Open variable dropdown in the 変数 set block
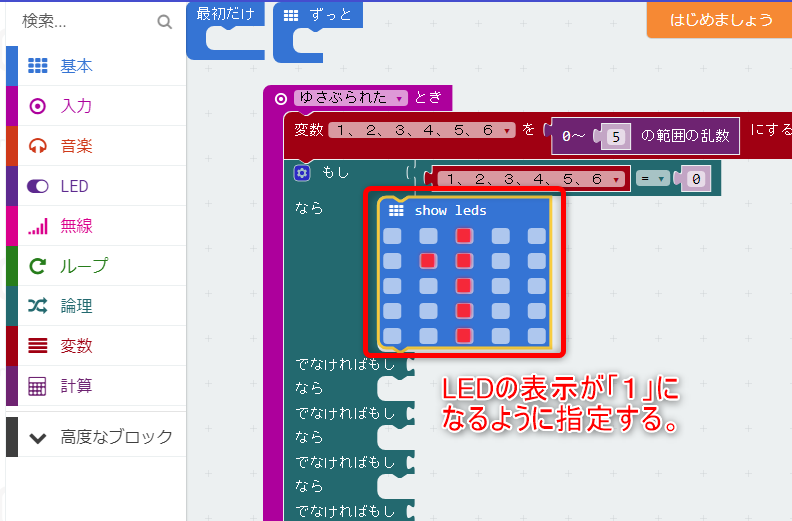This screenshot has height=521, width=792. tap(422, 130)
